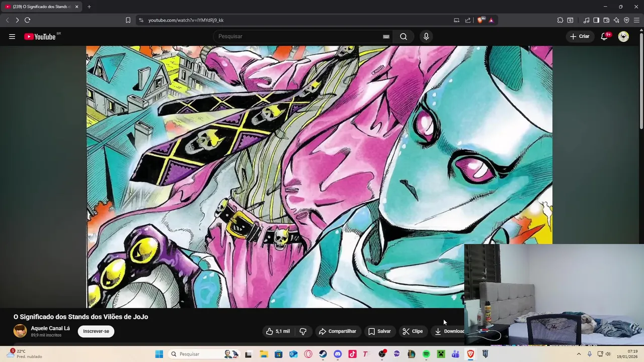Open Opera browser from the taskbar
644x362 pixels.
pyautogui.click(x=308, y=354)
